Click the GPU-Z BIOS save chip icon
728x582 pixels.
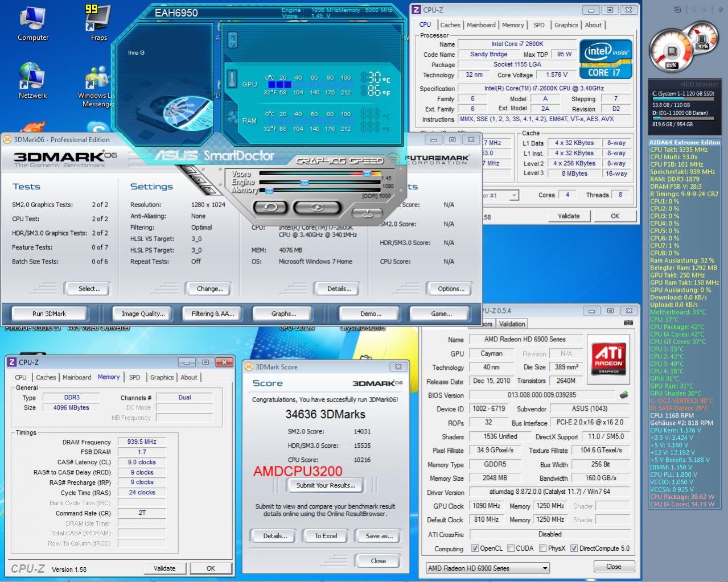click(x=624, y=395)
